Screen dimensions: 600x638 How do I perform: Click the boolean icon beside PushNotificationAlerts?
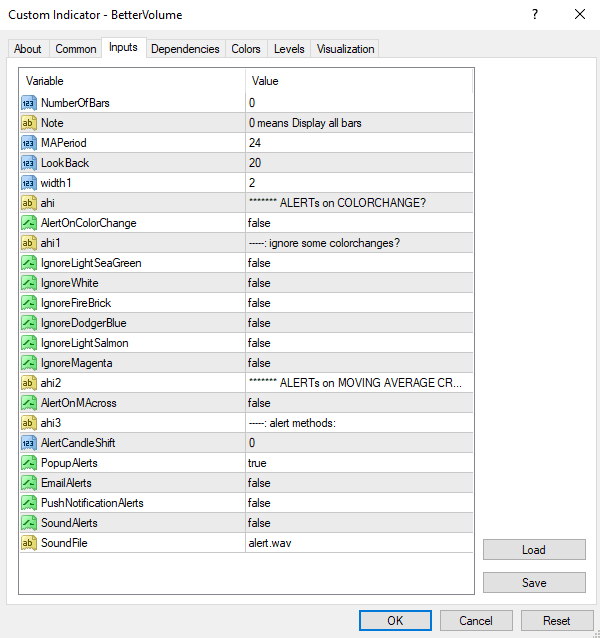tap(29, 503)
